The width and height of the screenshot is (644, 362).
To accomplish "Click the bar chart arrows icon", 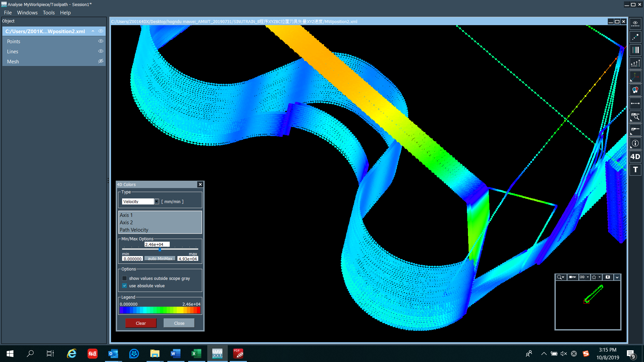I will point(635,63).
